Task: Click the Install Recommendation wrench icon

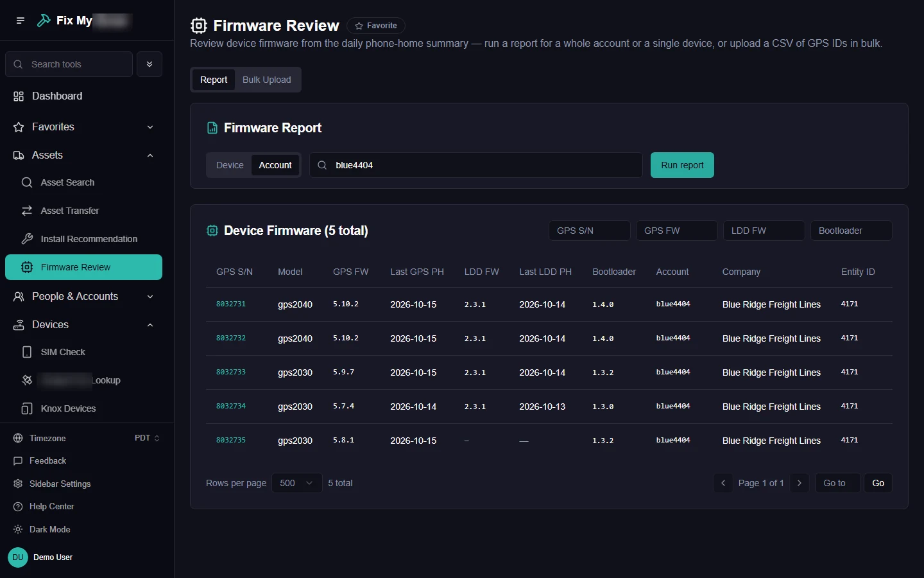Action: [x=27, y=239]
